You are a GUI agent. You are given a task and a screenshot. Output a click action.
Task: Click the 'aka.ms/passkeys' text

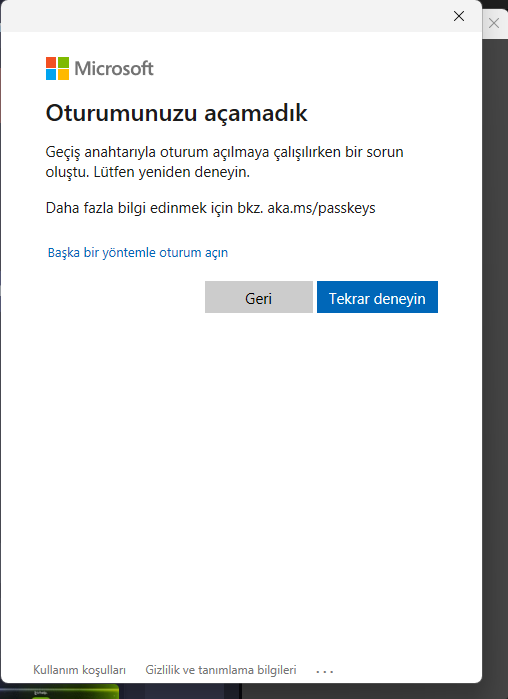[x=321, y=208]
